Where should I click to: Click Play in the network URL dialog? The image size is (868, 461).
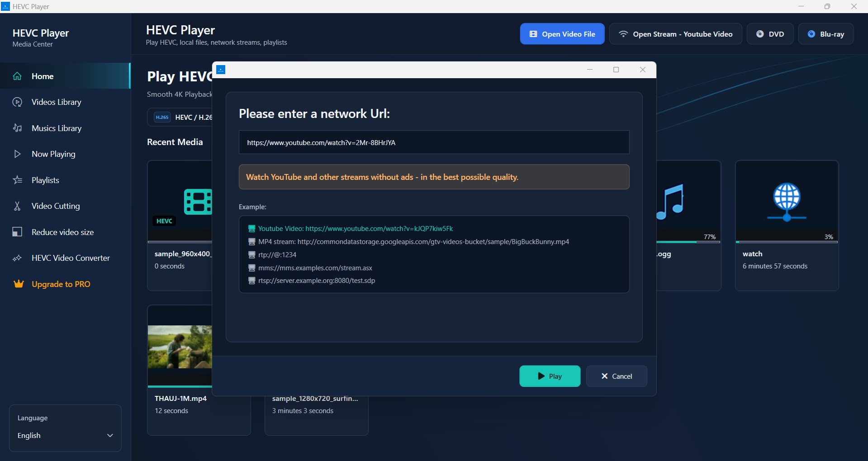(550, 376)
